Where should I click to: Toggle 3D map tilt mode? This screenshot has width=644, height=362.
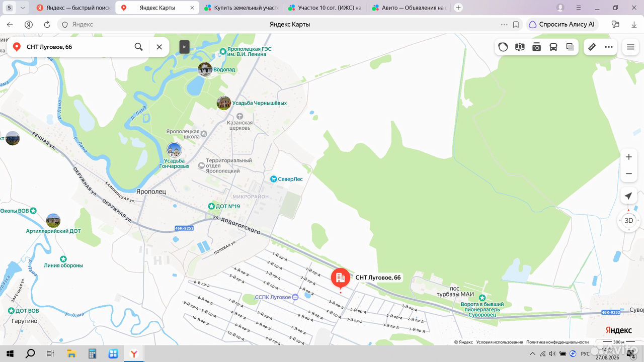629,220
